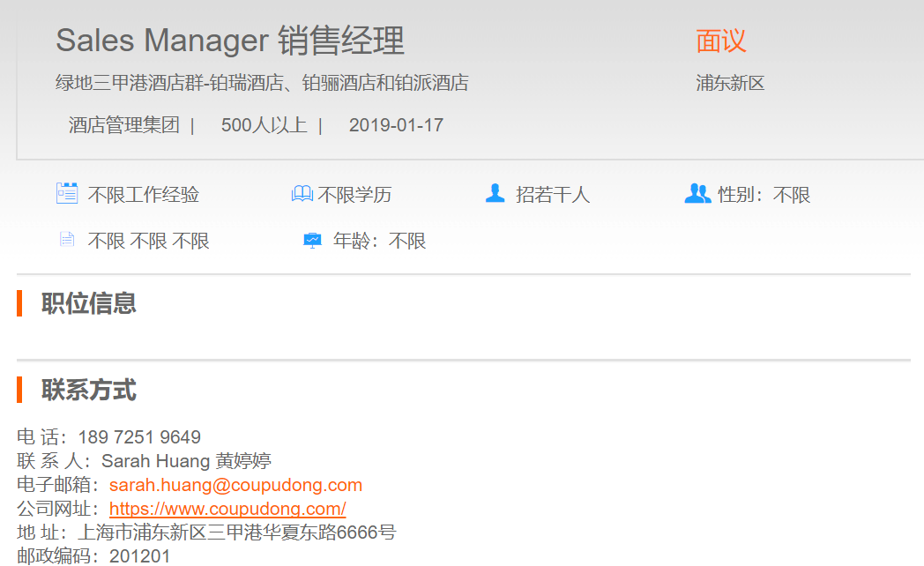Click the single person headcount icon

click(495, 193)
